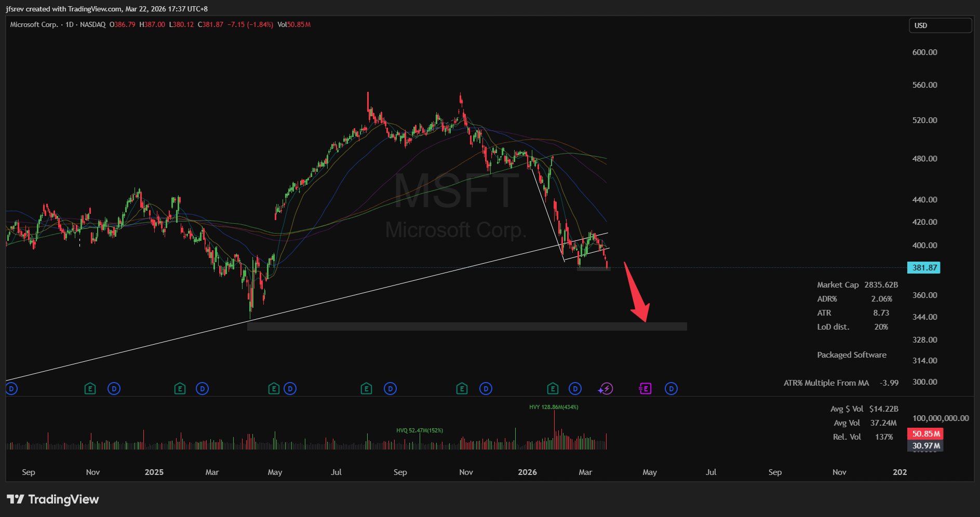Click the LoD dist. value 20%

point(881,327)
